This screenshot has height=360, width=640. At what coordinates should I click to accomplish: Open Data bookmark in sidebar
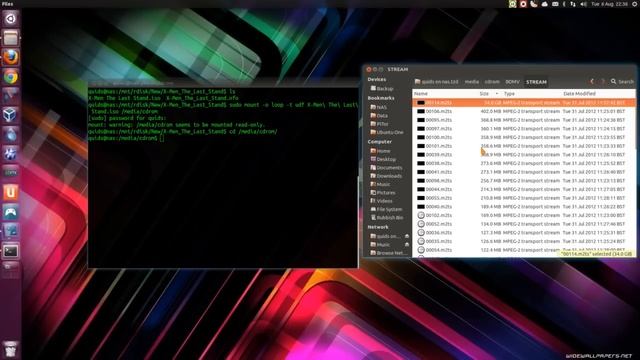pyautogui.click(x=379, y=116)
